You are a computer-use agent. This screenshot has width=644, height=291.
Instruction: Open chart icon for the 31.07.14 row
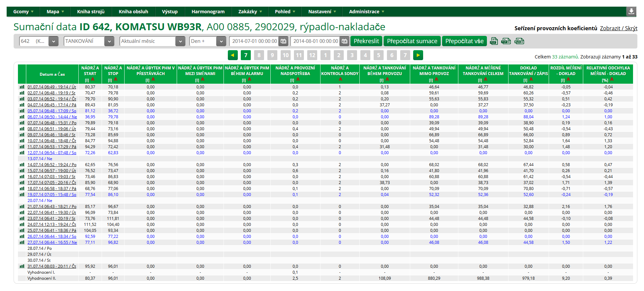tap(22, 266)
